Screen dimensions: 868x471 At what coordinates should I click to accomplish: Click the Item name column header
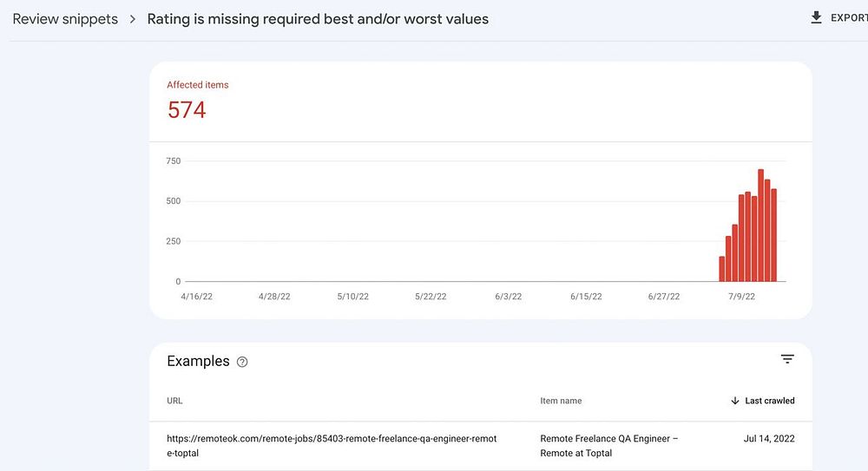pos(561,401)
